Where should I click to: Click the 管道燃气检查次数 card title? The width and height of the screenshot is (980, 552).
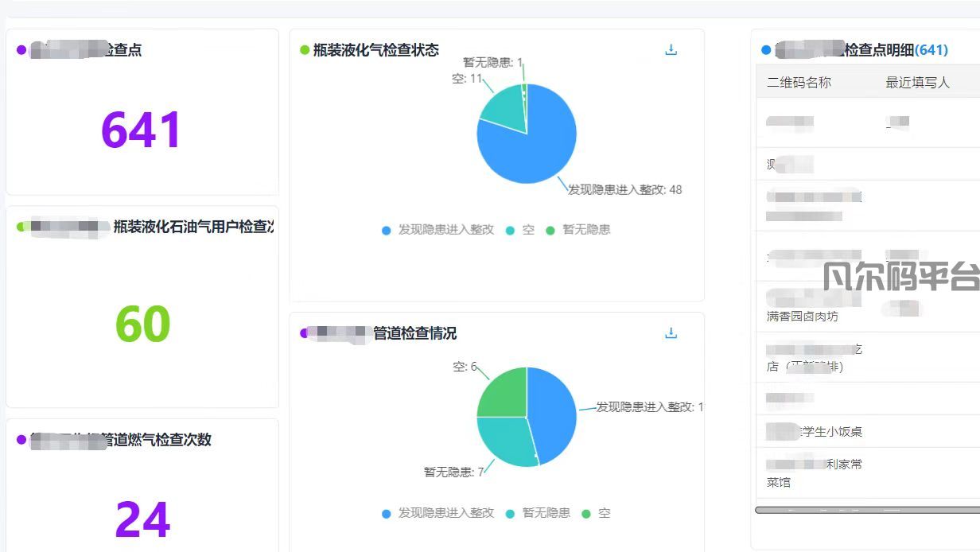(x=156, y=440)
